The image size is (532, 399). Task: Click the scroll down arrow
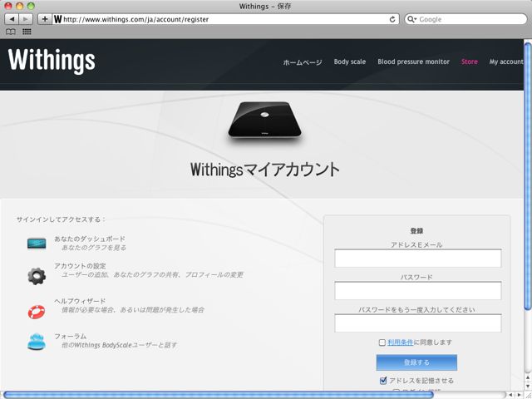tap(528, 386)
